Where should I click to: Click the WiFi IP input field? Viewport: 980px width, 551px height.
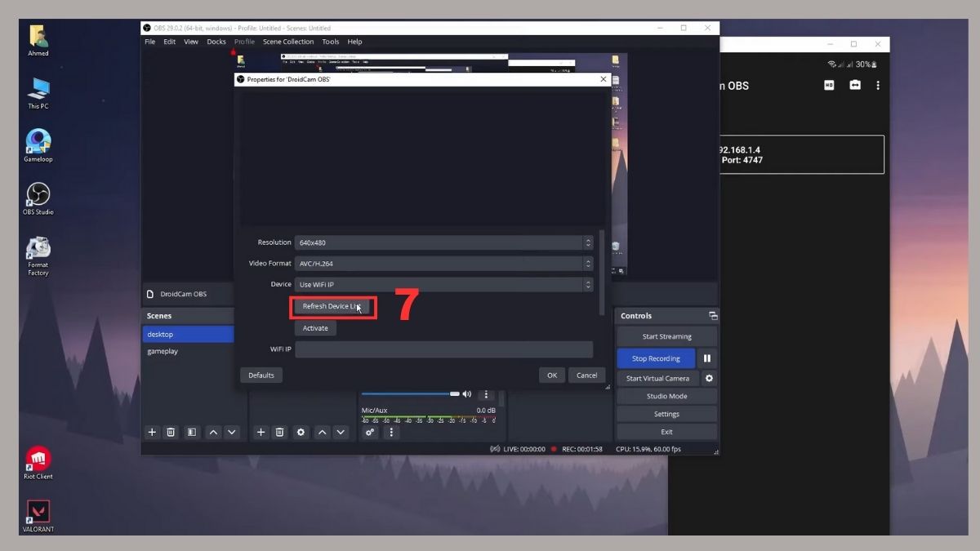tap(443, 349)
